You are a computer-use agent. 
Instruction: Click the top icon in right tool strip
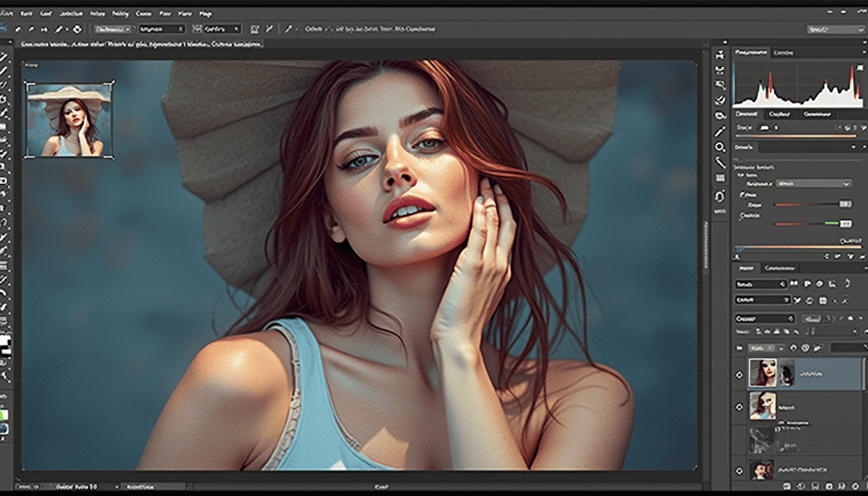pyautogui.click(x=720, y=56)
